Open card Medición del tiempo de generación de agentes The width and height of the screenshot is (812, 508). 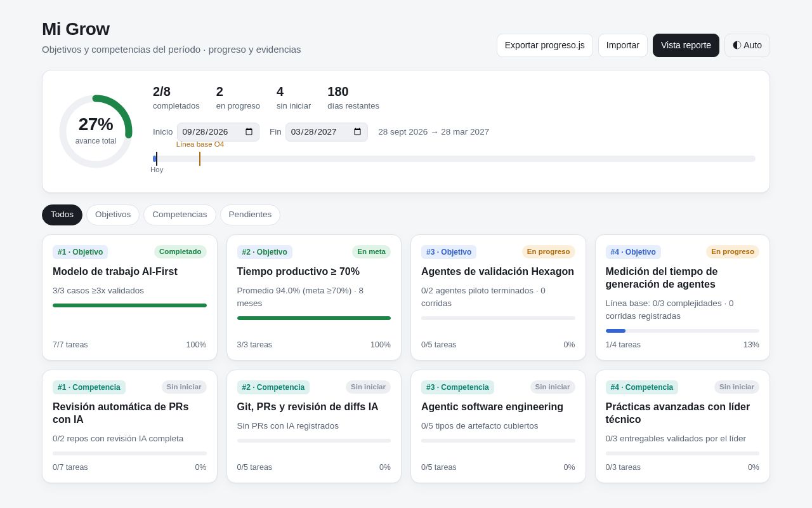click(x=683, y=298)
